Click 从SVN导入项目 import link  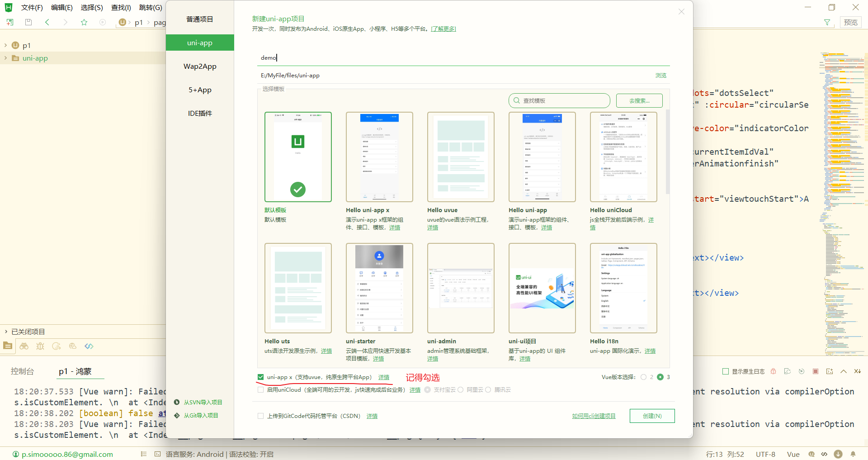[203, 402]
